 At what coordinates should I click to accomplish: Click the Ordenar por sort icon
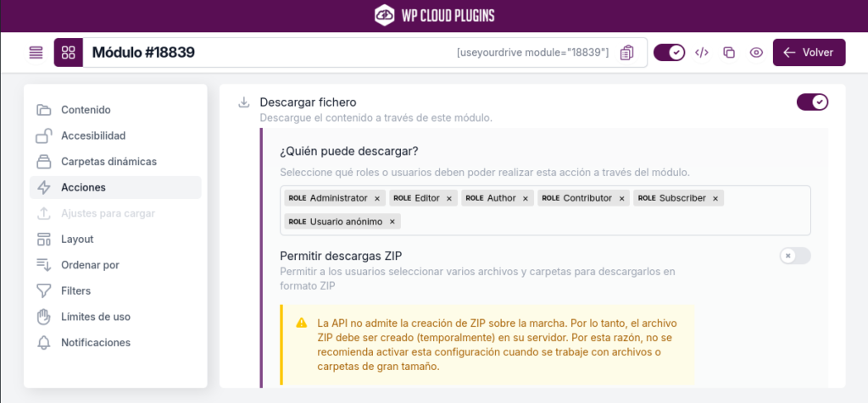coord(44,265)
